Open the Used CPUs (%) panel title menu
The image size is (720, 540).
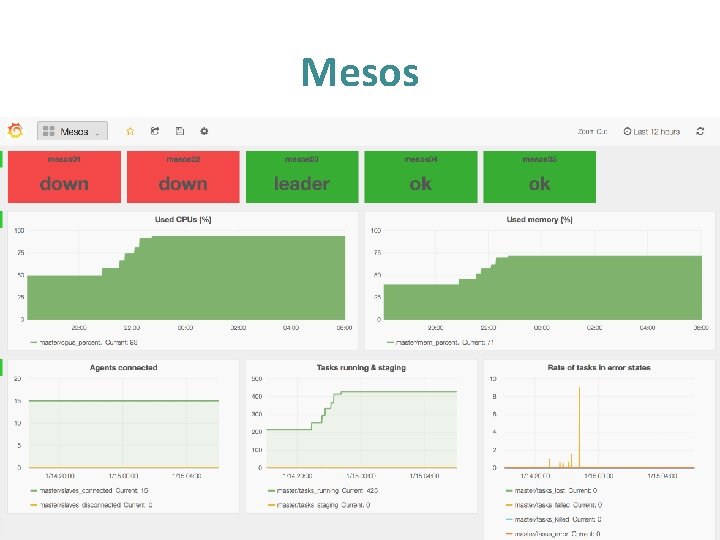tap(183, 219)
